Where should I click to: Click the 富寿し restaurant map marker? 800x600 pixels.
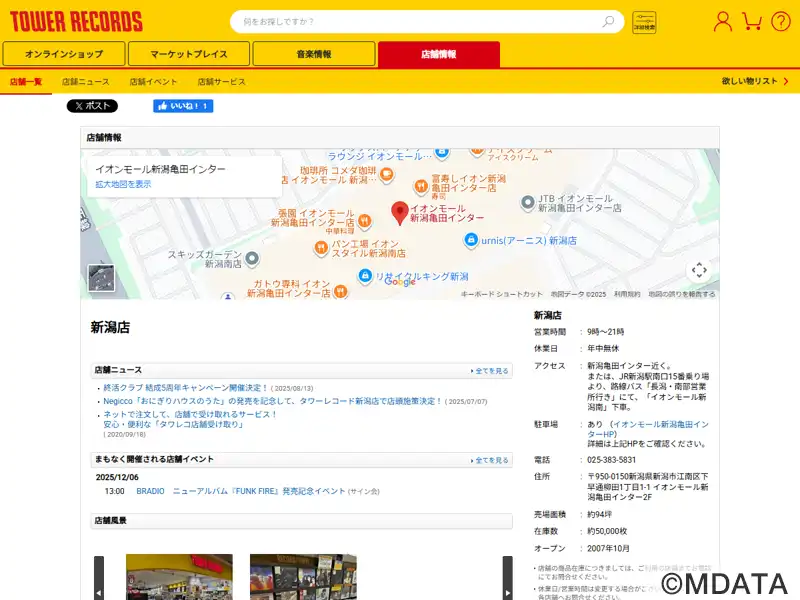pyautogui.click(x=421, y=187)
